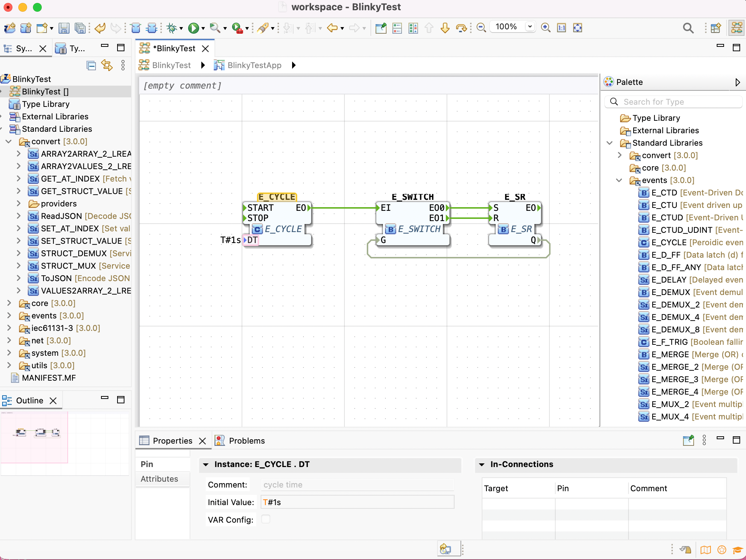Click the arrow after BlinkyTestApp breadcrumb
This screenshot has height=560, width=746.
(x=294, y=65)
